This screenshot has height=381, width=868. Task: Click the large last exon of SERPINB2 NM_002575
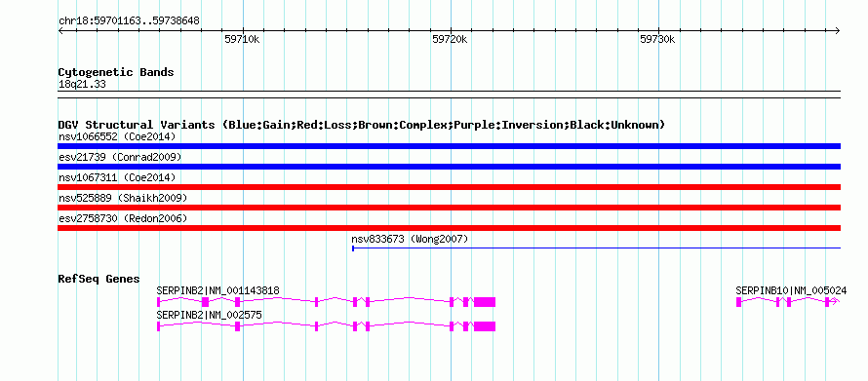(485, 326)
